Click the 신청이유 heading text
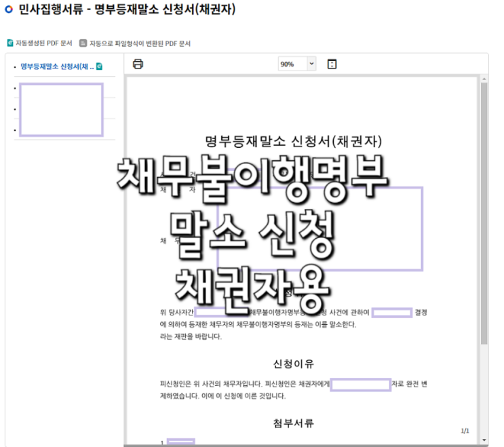504x447 pixels. [293, 364]
